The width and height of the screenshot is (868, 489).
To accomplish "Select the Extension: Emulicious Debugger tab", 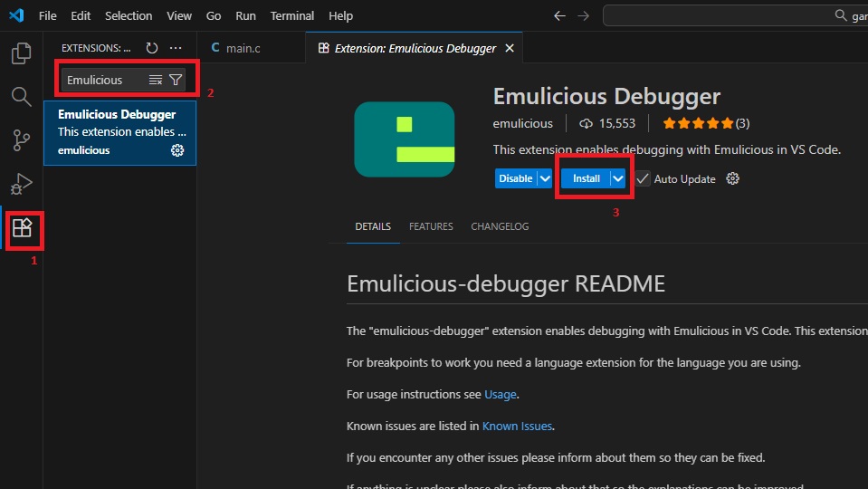I will pyautogui.click(x=414, y=48).
